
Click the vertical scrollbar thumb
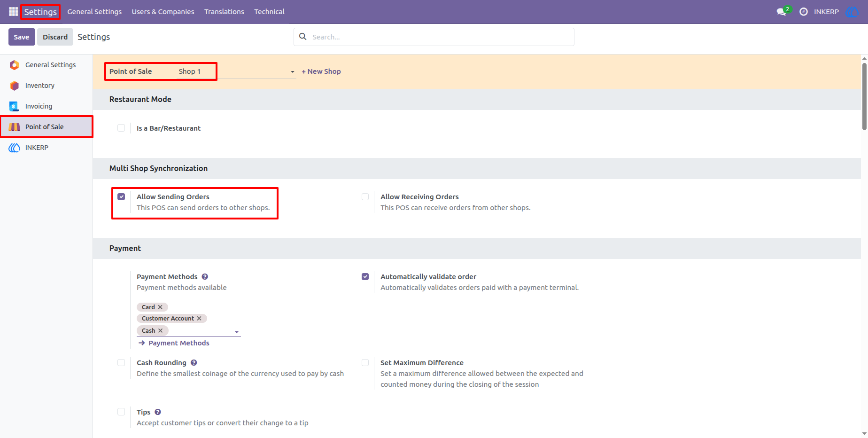[864, 96]
